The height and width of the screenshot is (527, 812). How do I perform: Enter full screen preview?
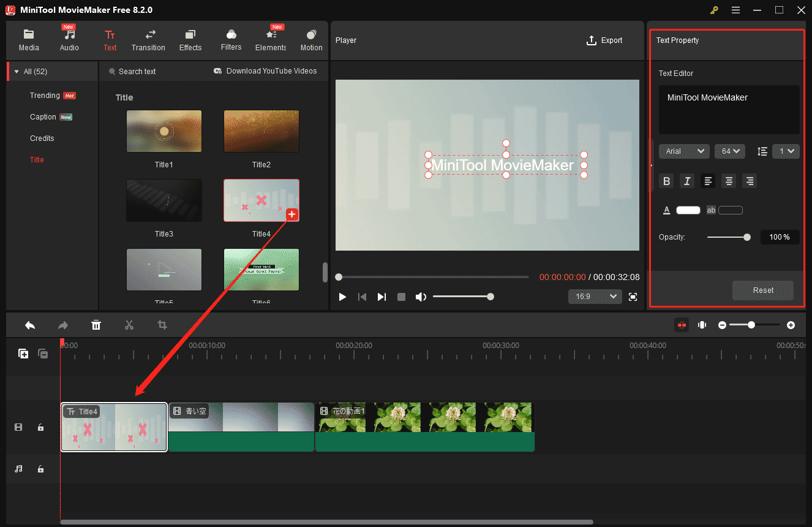click(x=633, y=297)
